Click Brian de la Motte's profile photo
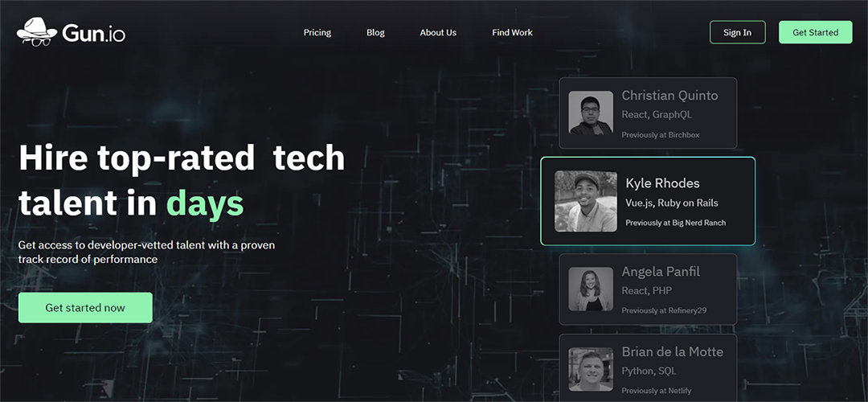 pos(591,369)
